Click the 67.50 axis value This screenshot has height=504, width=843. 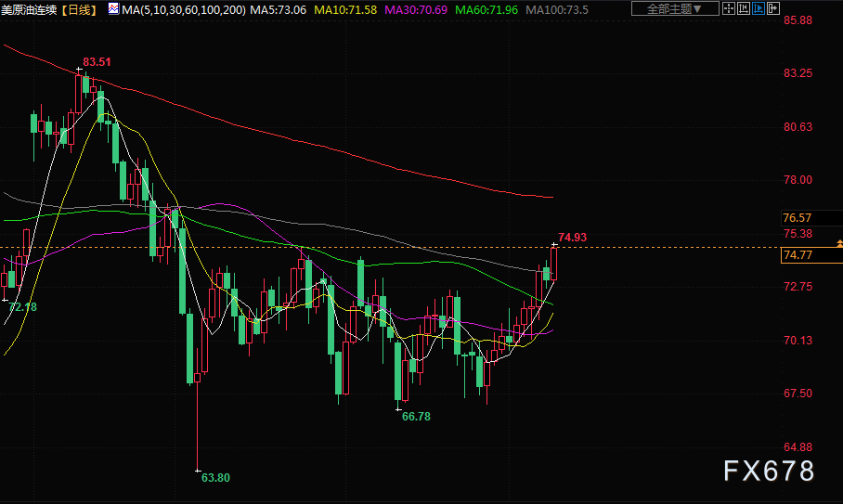point(798,394)
